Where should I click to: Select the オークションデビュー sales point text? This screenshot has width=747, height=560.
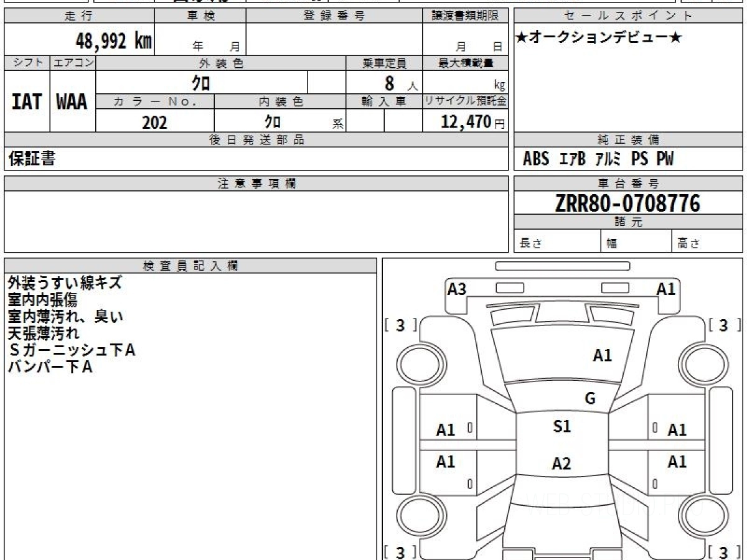coord(599,38)
